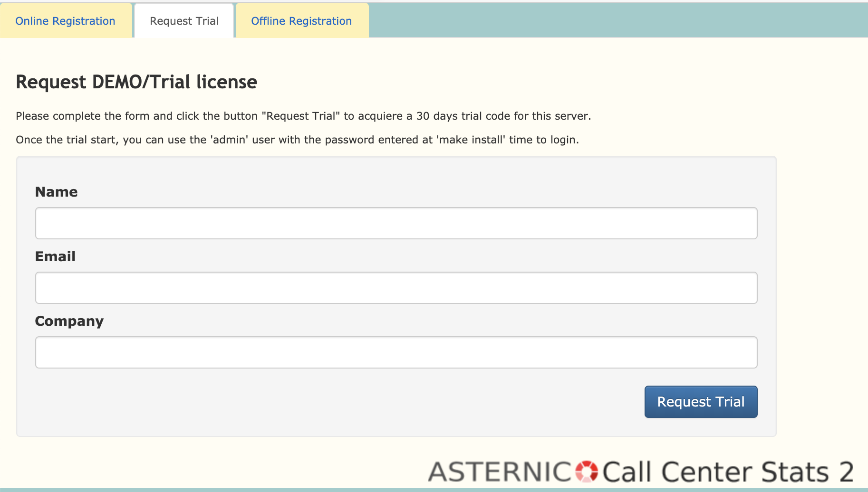Viewport: 868px width, 492px height.
Task: Click into the Company field
Action: pyautogui.click(x=396, y=352)
